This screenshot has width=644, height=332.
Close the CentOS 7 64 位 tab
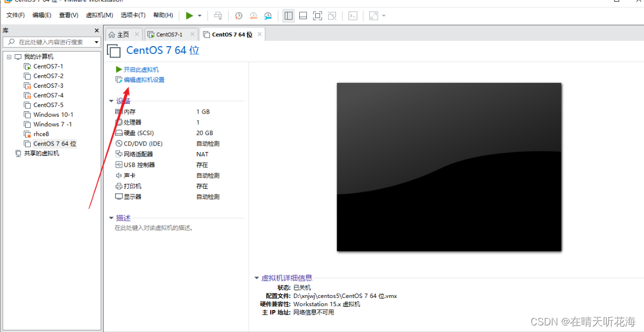point(259,34)
